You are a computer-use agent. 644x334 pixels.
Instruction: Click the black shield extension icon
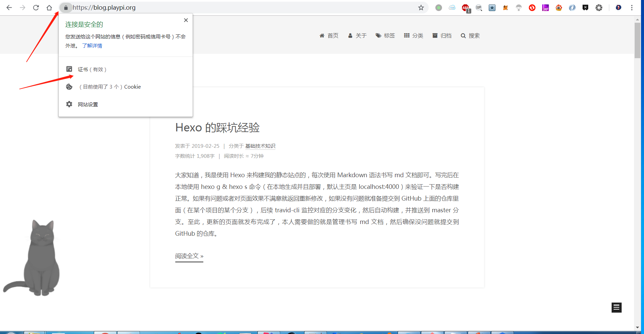pos(586,7)
